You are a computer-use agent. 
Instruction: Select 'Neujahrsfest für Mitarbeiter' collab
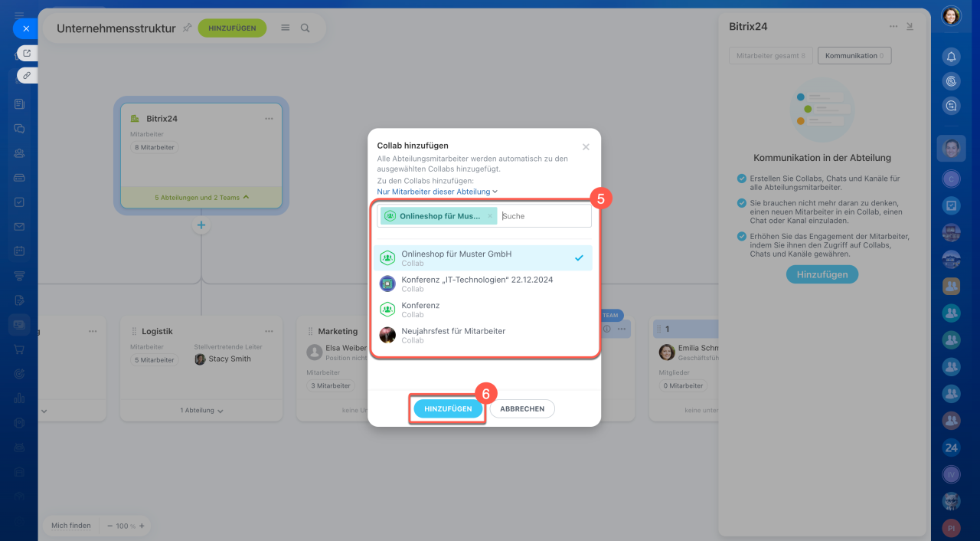click(x=483, y=335)
